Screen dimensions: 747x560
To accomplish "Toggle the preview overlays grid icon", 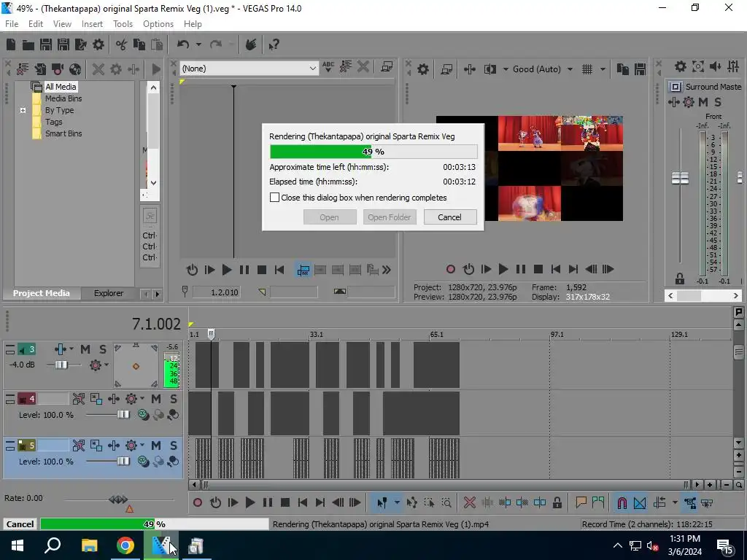I will (587, 69).
